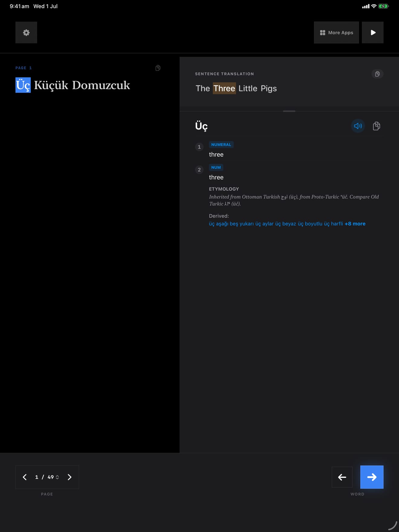Open the derived term üç beyaz
The image size is (399, 532).
(285, 224)
